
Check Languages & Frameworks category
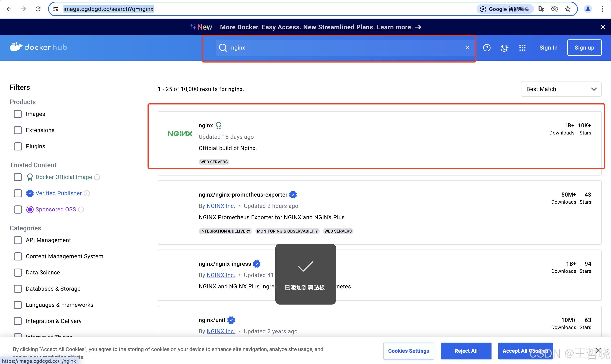click(18, 305)
